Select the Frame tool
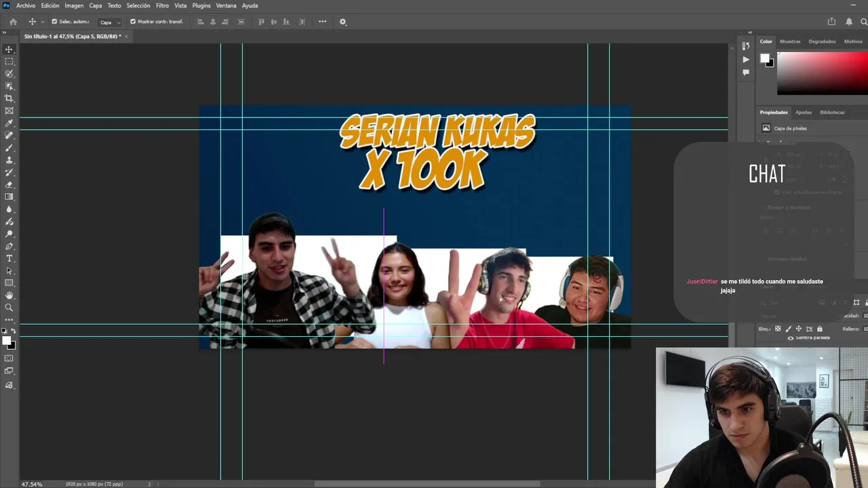Image resolution: width=868 pixels, height=488 pixels. pyautogui.click(x=9, y=110)
